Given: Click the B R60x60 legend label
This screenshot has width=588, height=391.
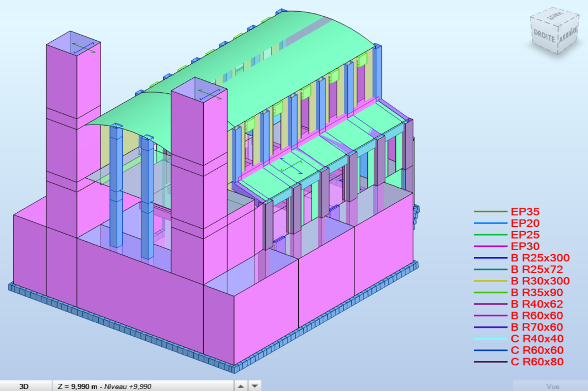Looking at the screenshot, I should tap(537, 316).
